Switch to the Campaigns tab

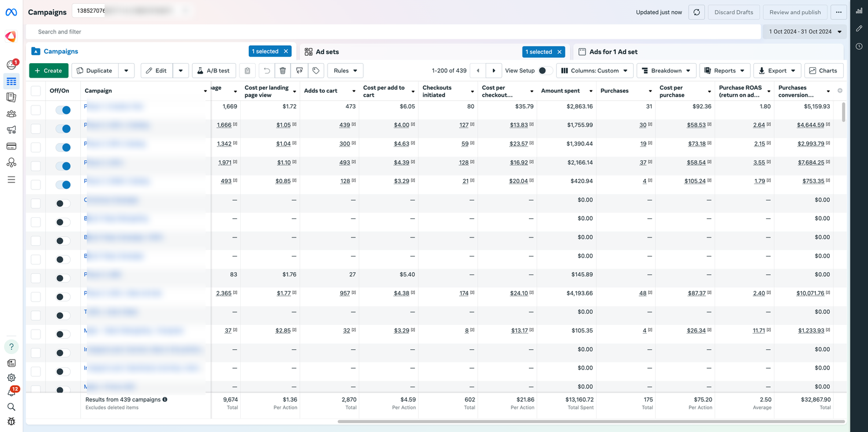pyautogui.click(x=61, y=52)
